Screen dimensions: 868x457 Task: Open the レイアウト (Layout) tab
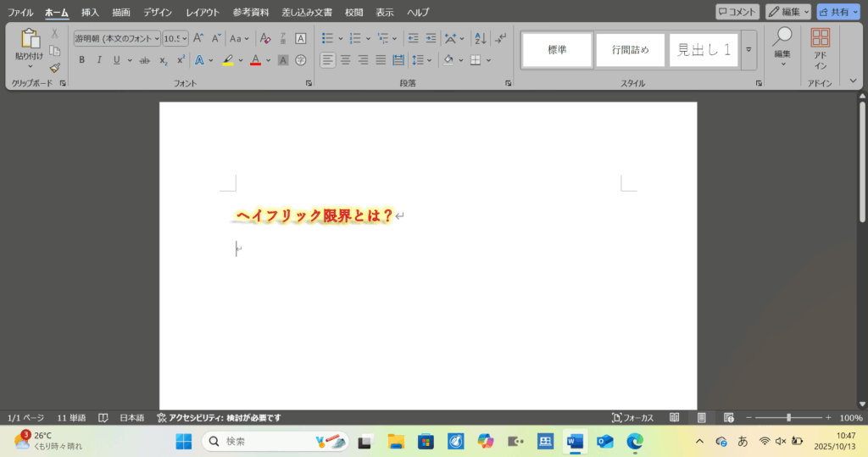(x=203, y=13)
